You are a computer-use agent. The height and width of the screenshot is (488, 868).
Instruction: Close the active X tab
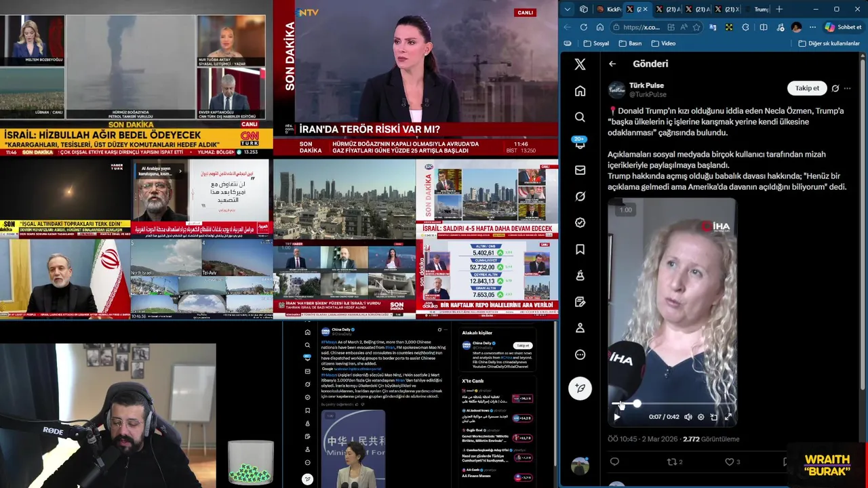tap(645, 9)
